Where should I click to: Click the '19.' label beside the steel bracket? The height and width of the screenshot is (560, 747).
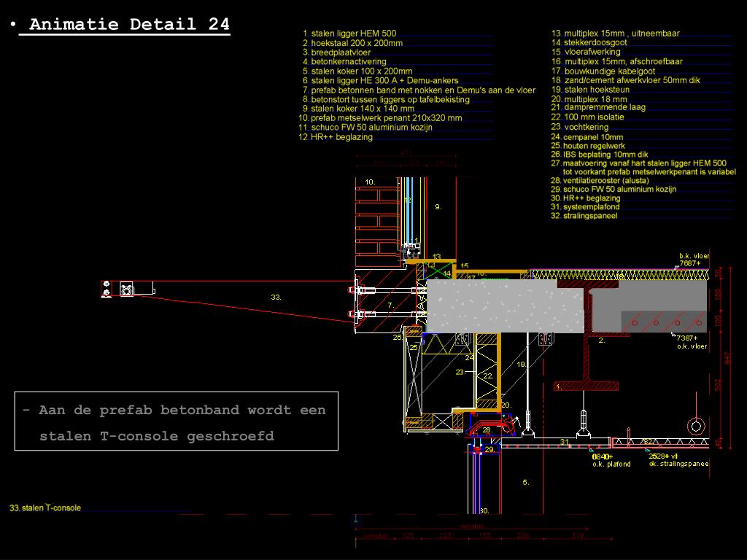point(522,365)
